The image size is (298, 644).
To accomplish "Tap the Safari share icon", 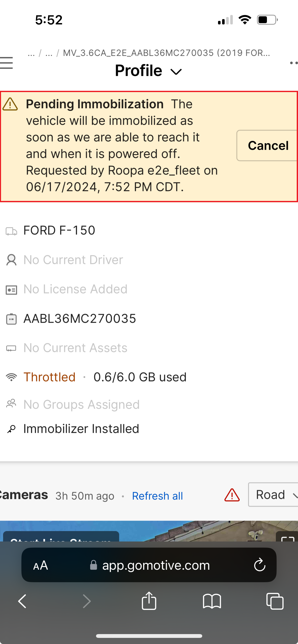I will pos(149,601).
